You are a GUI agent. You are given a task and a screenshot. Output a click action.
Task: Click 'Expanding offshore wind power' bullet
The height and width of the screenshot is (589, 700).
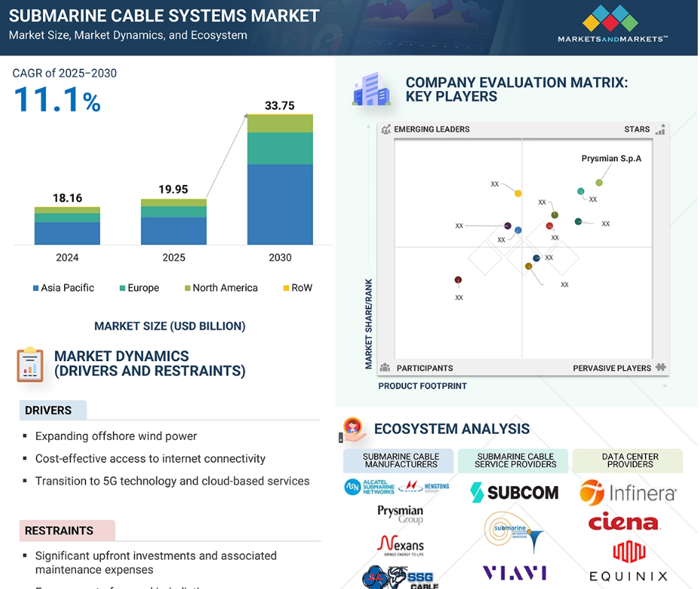point(116,436)
